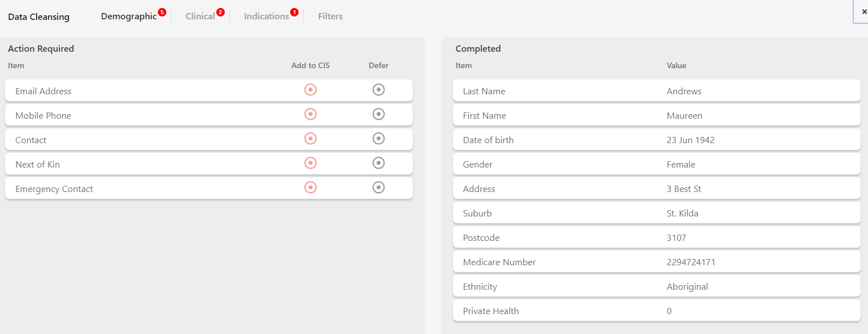Click the Private Health row
Screen dimensions: 868x334
tap(657, 311)
